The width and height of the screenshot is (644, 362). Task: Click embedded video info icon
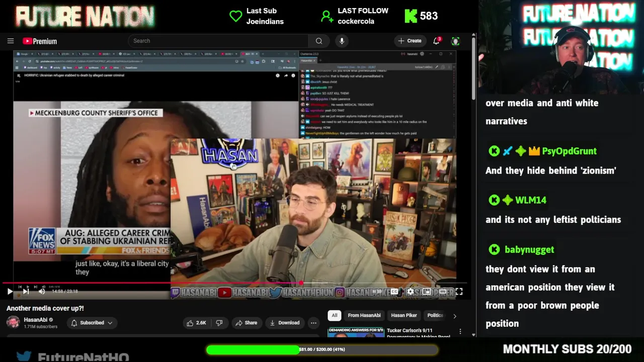(x=294, y=75)
